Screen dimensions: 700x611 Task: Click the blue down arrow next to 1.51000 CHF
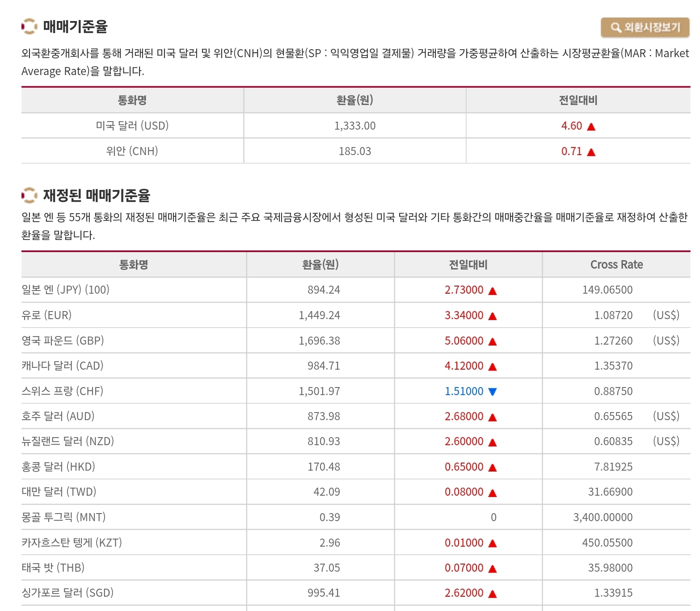493,392
